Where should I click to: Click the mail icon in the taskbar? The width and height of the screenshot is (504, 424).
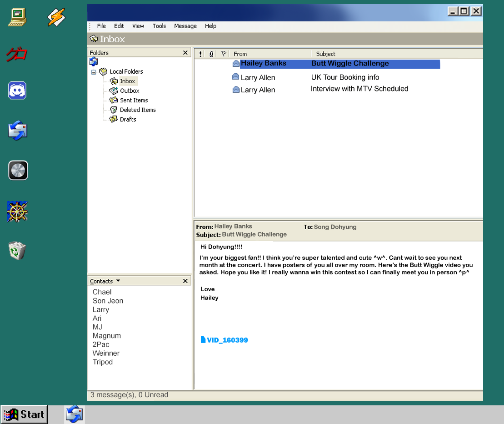coord(74,414)
